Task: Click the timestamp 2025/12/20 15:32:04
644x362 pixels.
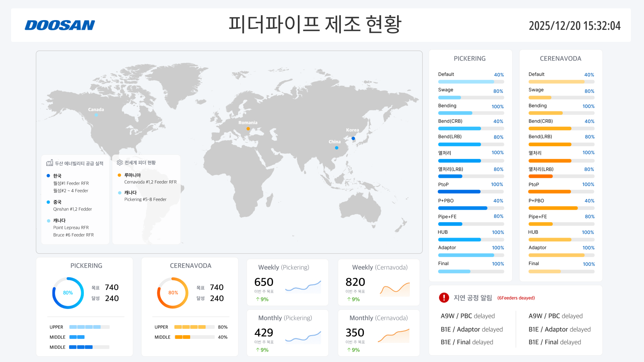Action: (x=575, y=25)
